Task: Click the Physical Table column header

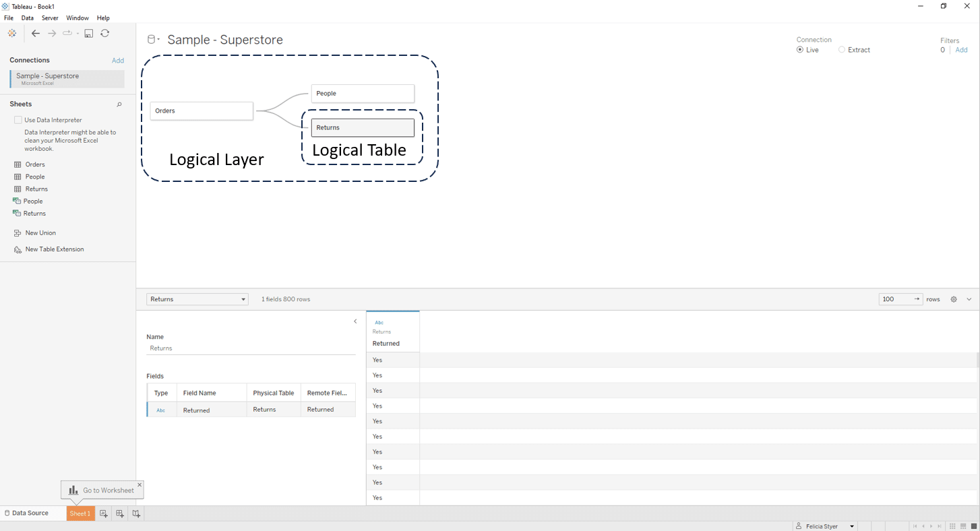Action: tap(274, 393)
